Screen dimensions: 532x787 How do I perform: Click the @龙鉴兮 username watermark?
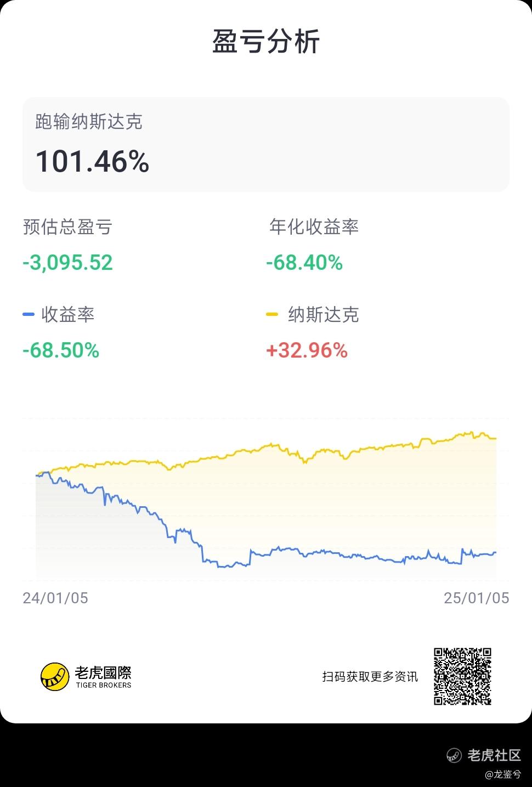coord(503,774)
